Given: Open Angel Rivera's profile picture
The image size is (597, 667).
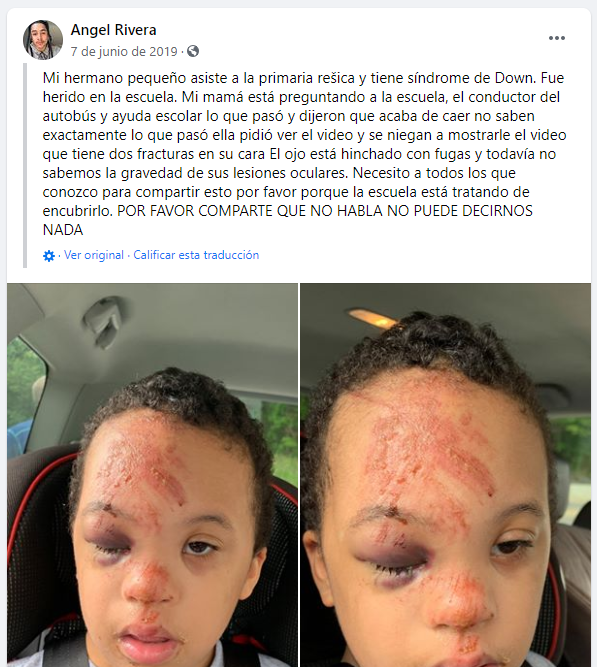Looking at the screenshot, I should pyautogui.click(x=43, y=40).
